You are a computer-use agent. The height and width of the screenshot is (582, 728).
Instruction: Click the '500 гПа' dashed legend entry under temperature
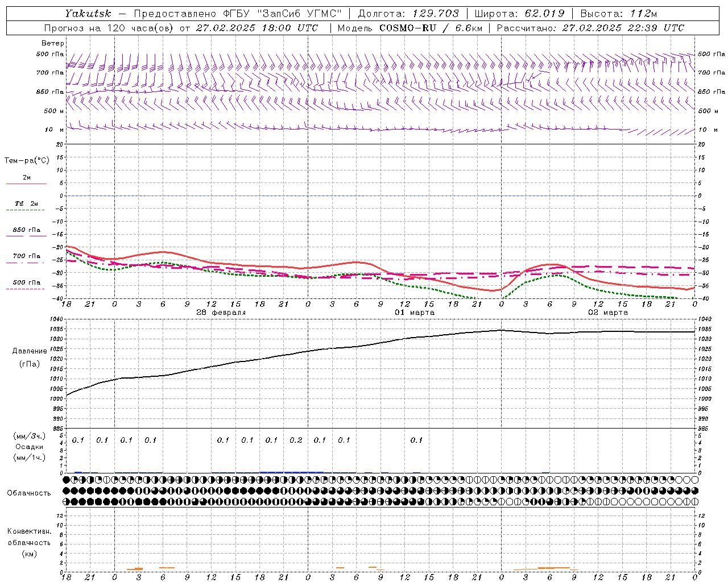click(x=26, y=282)
